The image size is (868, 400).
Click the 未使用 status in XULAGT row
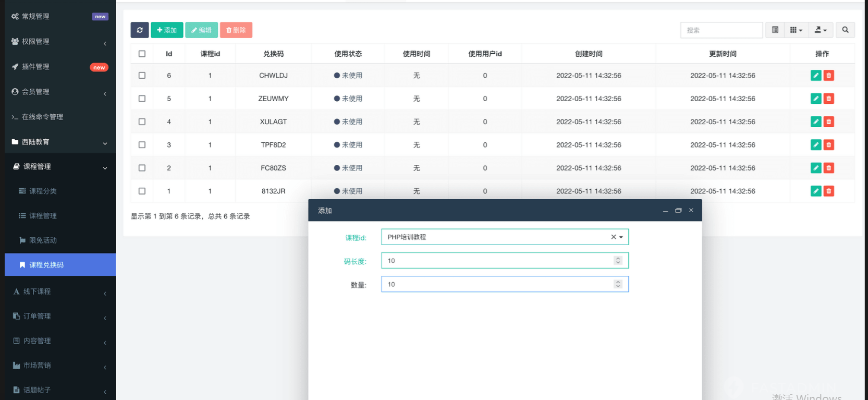[348, 122]
